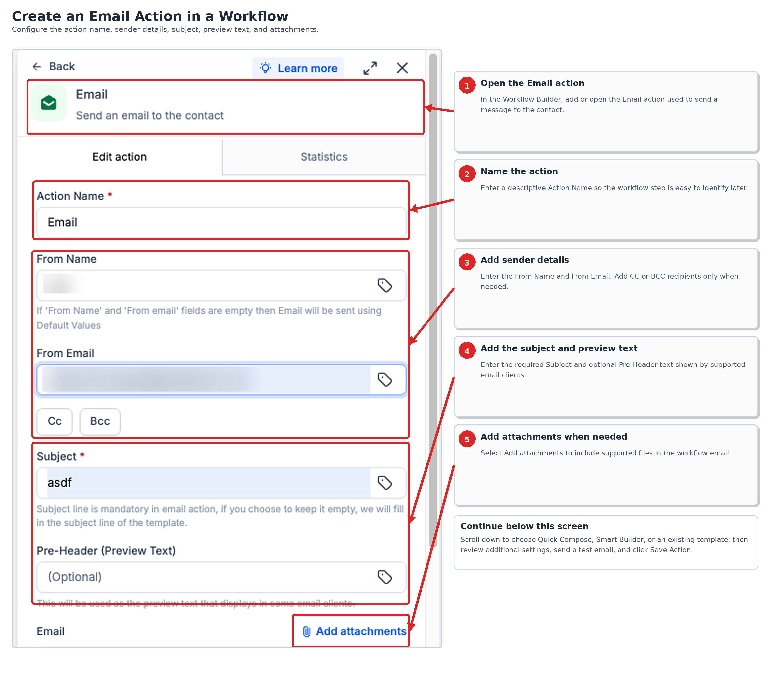This screenshot has height=700, width=770.
Task: Click 'Continue below this screen' heading
Action: (x=524, y=526)
